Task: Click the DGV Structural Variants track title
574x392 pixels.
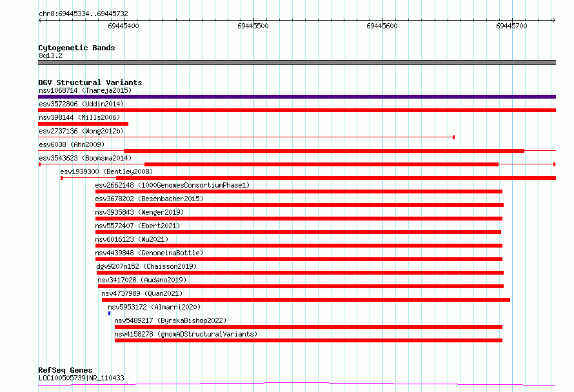Action: pyautogui.click(x=90, y=83)
